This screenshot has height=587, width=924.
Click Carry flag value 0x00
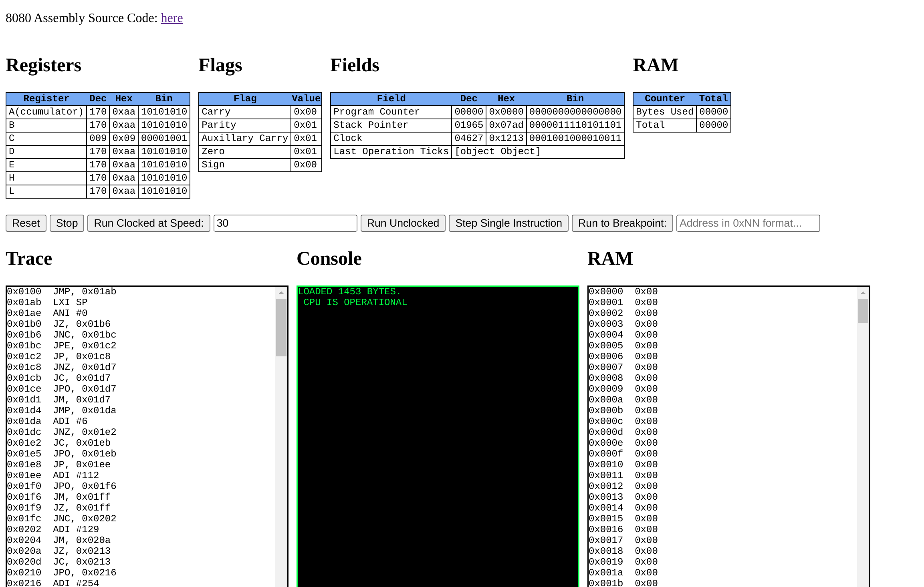[305, 112]
